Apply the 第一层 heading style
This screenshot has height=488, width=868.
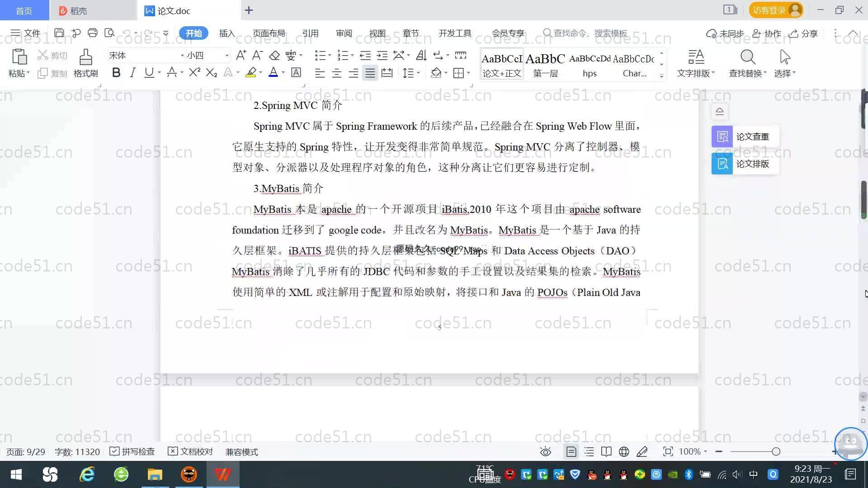tap(545, 65)
